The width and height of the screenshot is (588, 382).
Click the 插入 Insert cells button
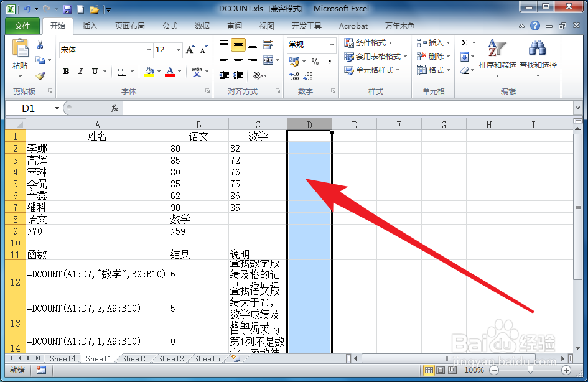pos(432,43)
